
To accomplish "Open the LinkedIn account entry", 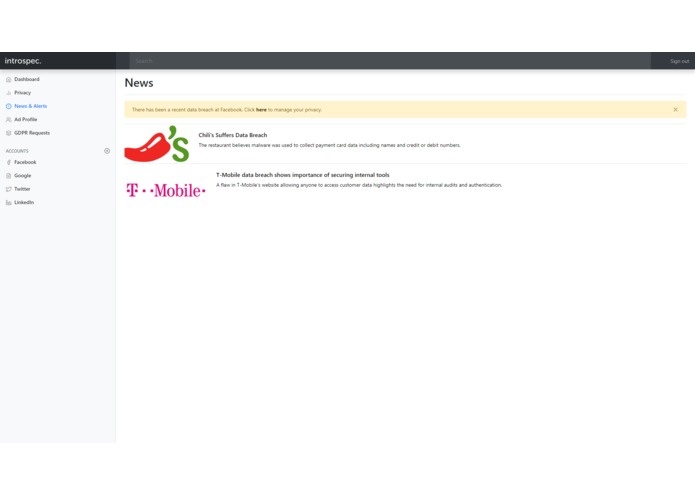I will click(24, 202).
